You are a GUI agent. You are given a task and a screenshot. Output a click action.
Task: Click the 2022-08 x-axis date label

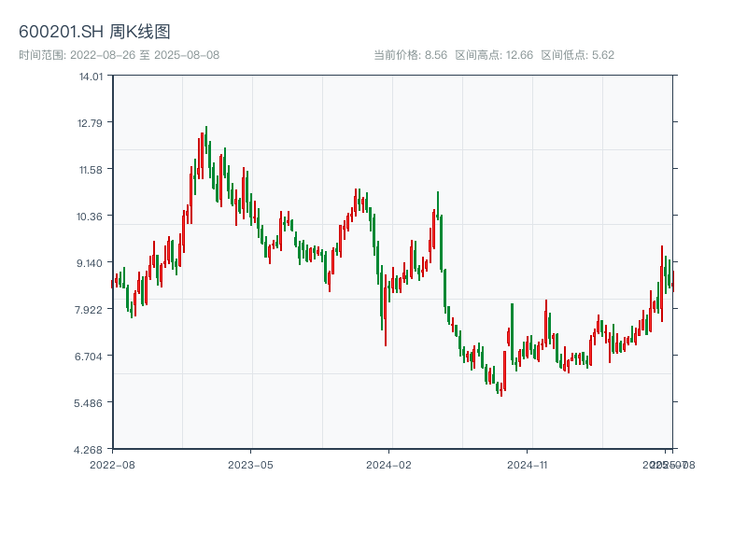pyautogui.click(x=112, y=464)
